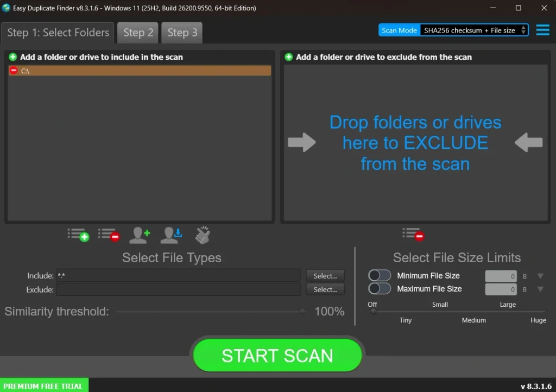
Task: Toggle the Maximum File Size switch
Action: [380, 288]
